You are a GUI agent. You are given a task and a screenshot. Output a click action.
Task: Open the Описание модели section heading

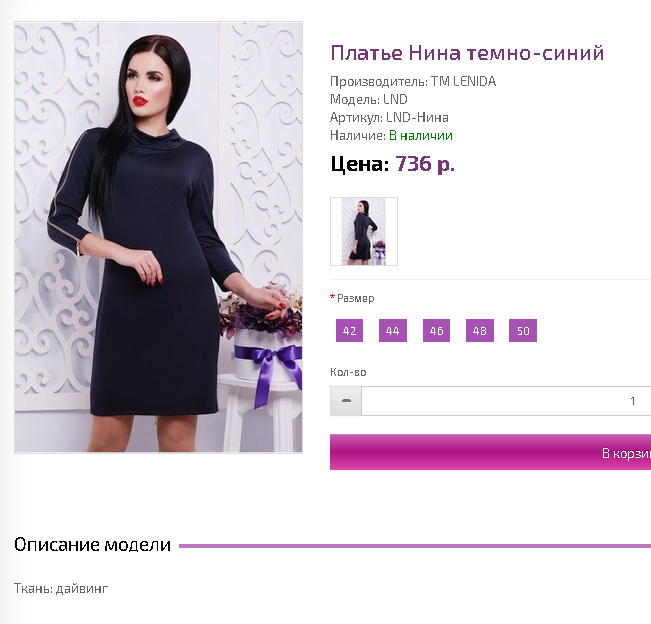tap(92, 545)
